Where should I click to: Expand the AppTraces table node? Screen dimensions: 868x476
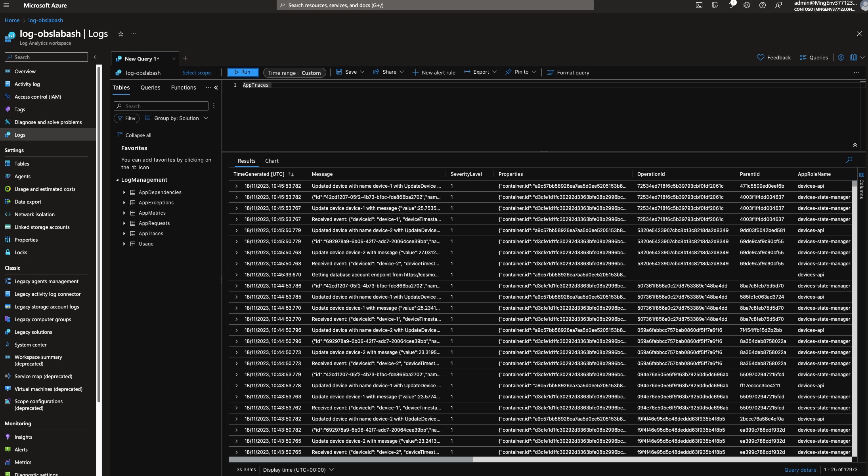click(x=124, y=234)
